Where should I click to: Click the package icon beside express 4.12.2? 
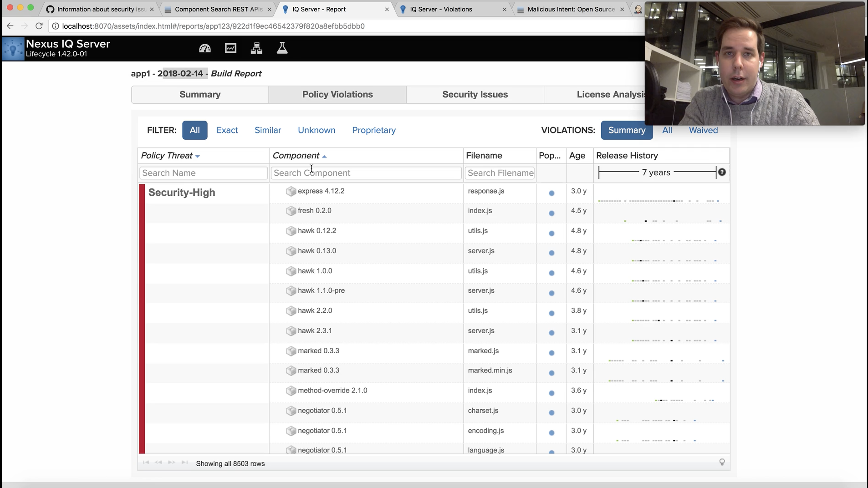click(x=291, y=191)
